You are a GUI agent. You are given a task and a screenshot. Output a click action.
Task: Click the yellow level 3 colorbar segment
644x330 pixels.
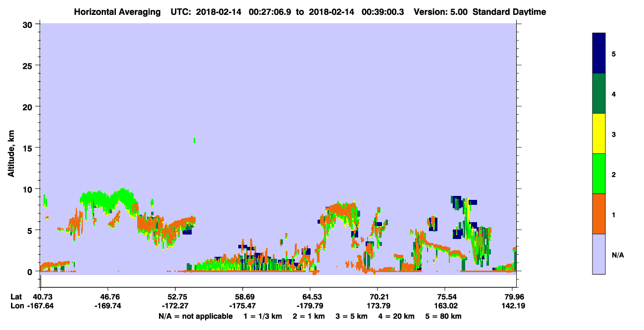click(x=599, y=134)
